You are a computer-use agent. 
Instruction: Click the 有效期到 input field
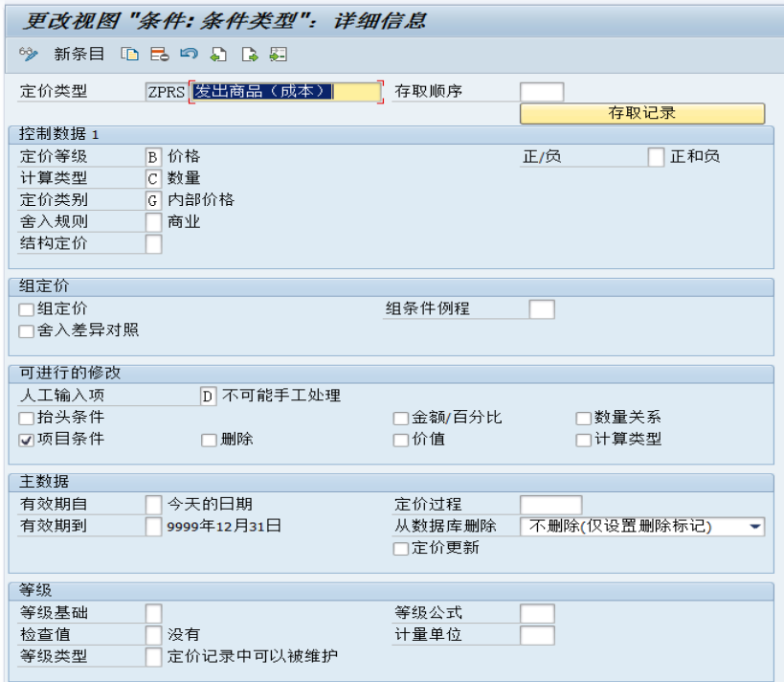click(153, 527)
